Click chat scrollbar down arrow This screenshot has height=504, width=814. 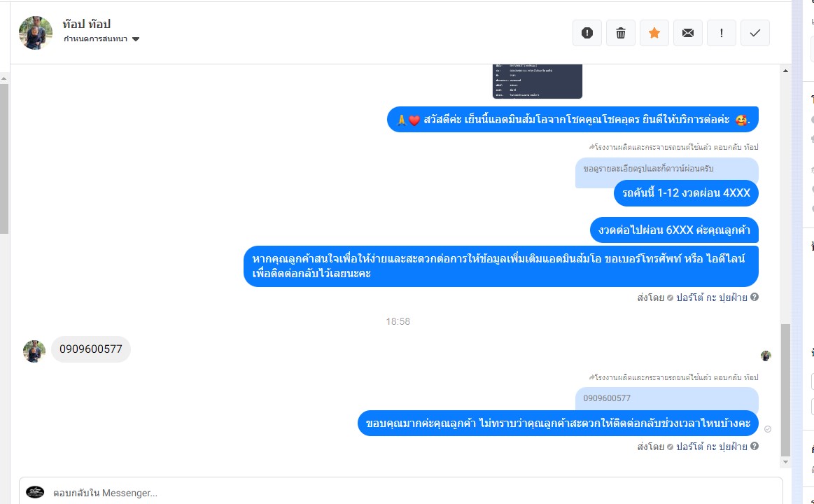pos(785,462)
